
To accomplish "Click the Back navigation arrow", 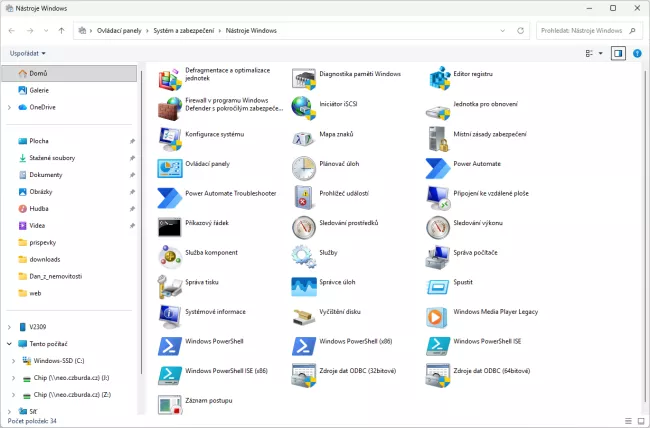I will coord(12,31).
